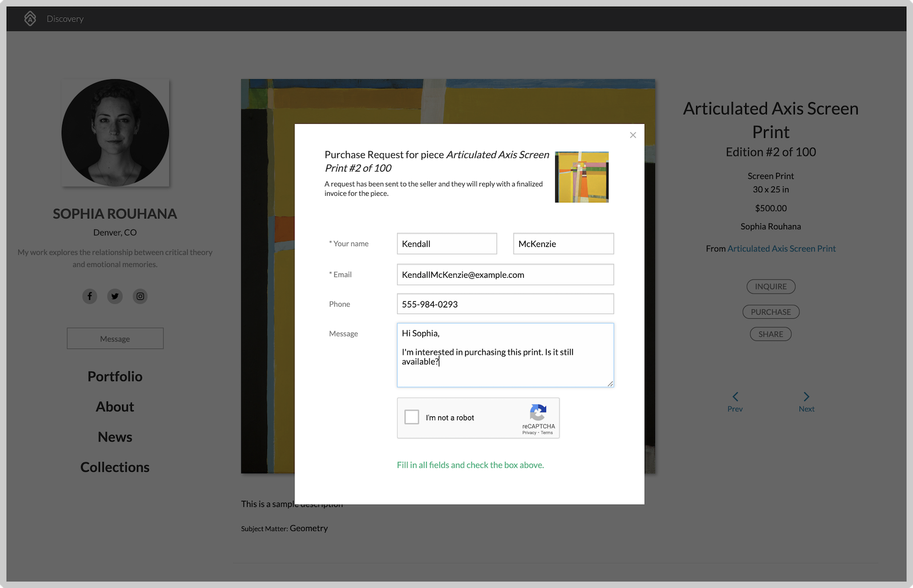Open the Articulated Axis Screen Print link
Screen dimensions: 913x588
[x=781, y=248]
